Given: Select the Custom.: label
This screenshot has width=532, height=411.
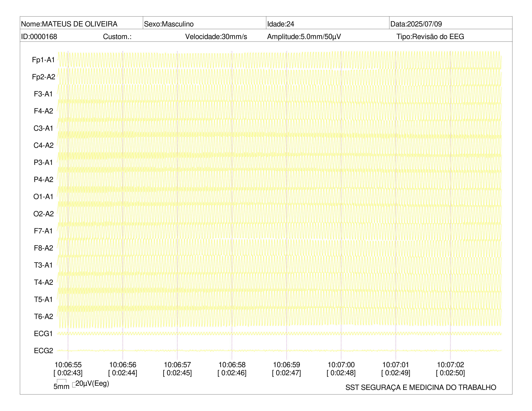Looking at the screenshot, I should pyautogui.click(x=117, y=37).
